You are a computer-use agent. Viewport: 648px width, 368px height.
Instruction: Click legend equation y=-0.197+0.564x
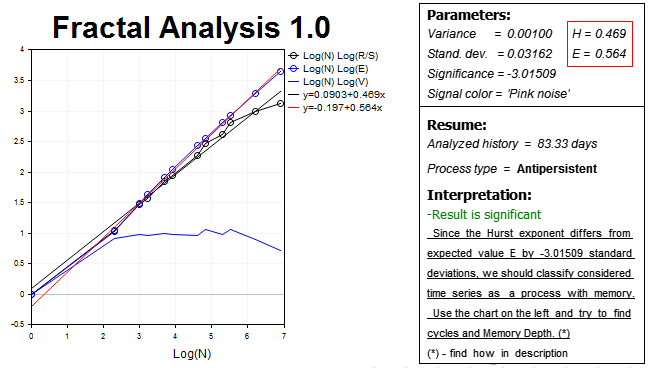(335, 108)
